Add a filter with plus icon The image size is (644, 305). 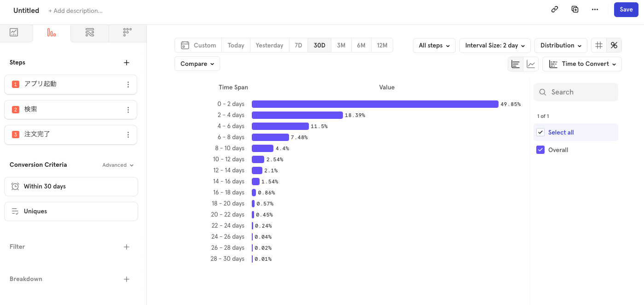click(x=127, y=247)
